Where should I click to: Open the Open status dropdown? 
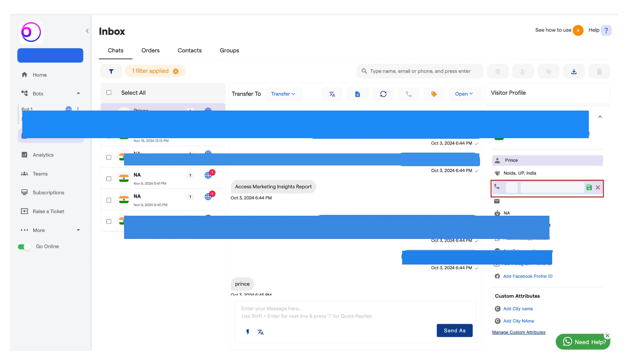[x=464, y=94]
